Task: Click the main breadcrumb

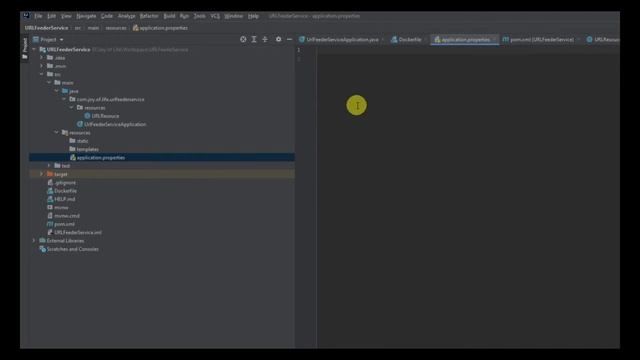Action: pos(93,28)
